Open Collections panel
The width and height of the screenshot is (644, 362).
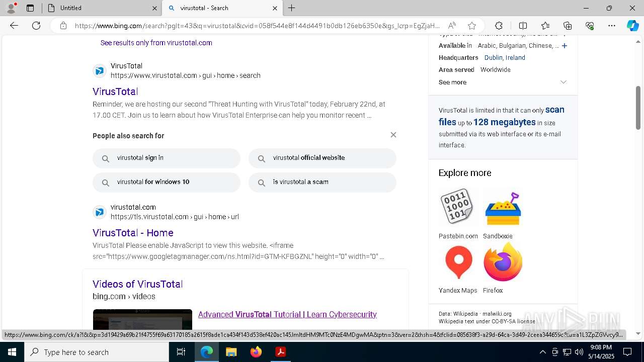point(568,26)
